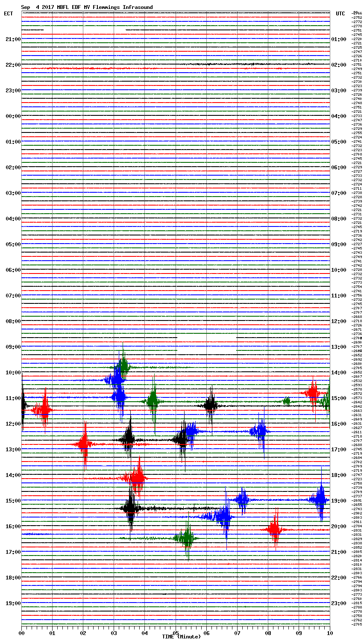Click minute tick '05' on bottom axis
Image resolution: width=364 pixels, height=641 pixels.
tap(176, 632)
